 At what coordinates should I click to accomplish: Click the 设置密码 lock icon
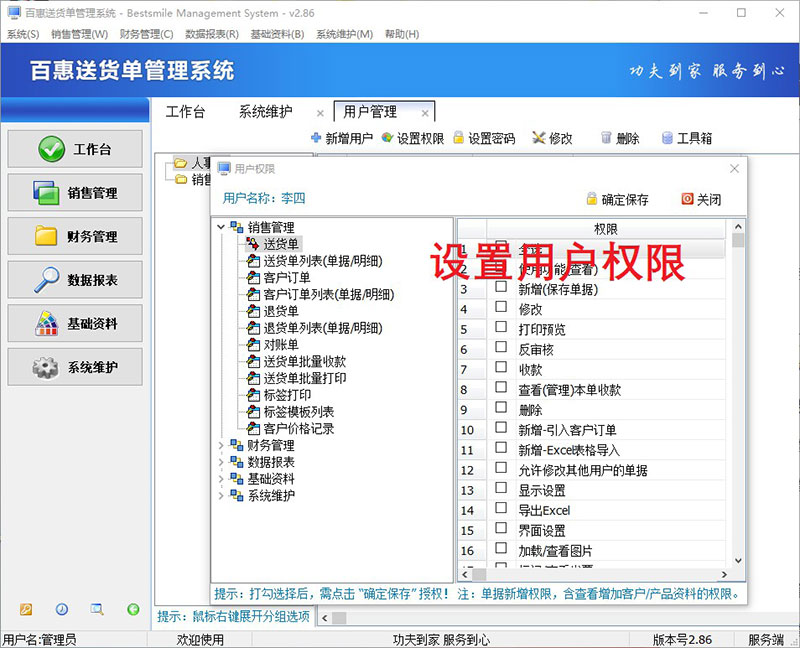point(459,139)
